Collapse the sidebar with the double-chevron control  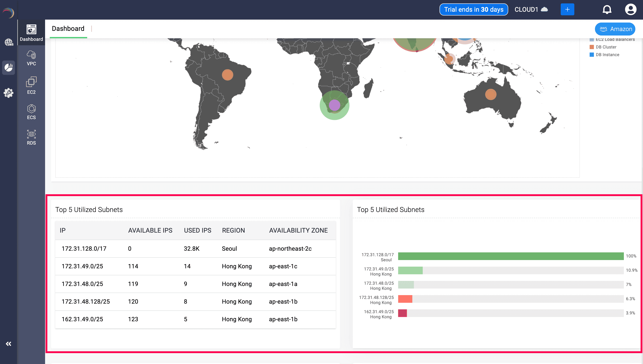point(9,344)
